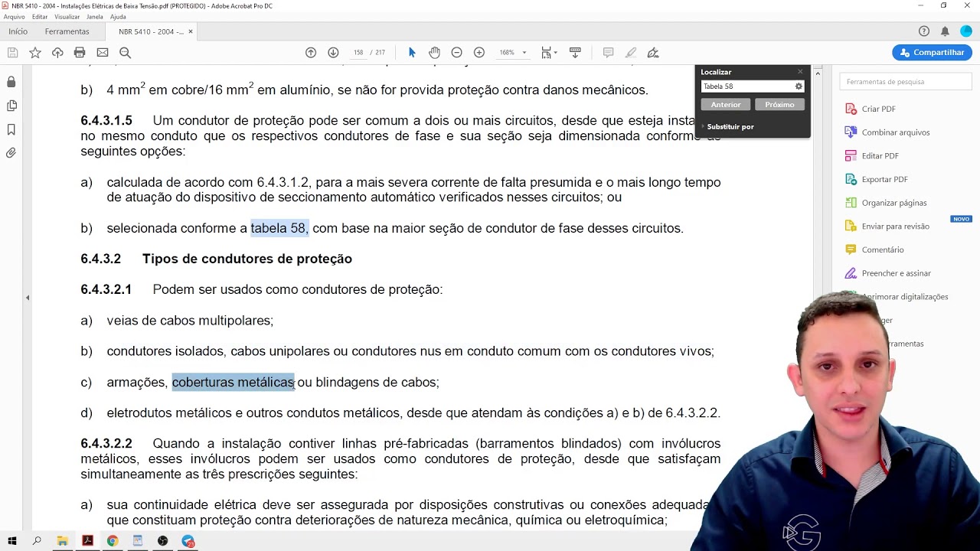Send file by email envelope icon

[x=103, y=53]
